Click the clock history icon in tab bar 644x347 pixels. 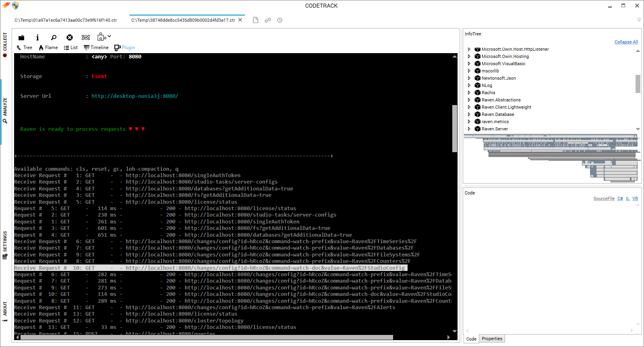click(280, 20)
